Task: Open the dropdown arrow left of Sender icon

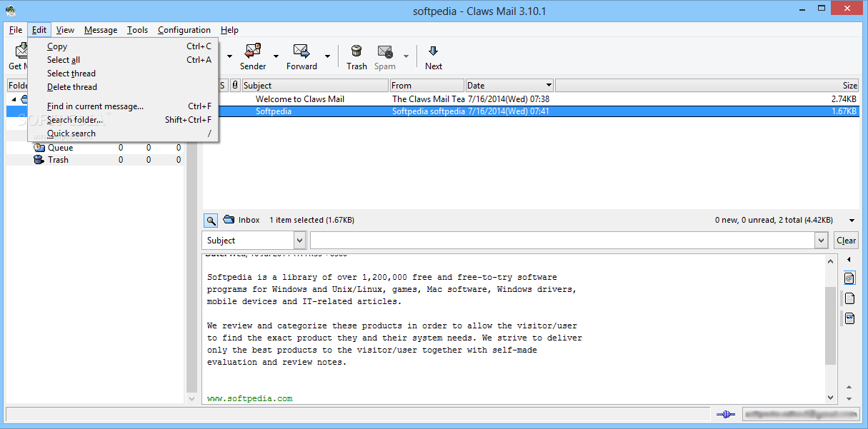Action: 229,56
